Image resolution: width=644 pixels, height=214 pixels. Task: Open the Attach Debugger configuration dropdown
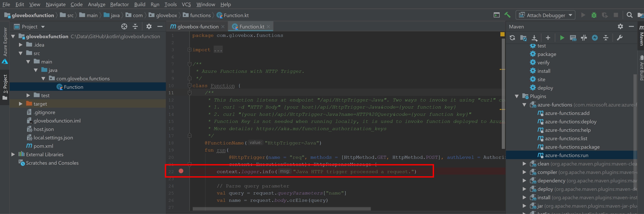(570, 15)
